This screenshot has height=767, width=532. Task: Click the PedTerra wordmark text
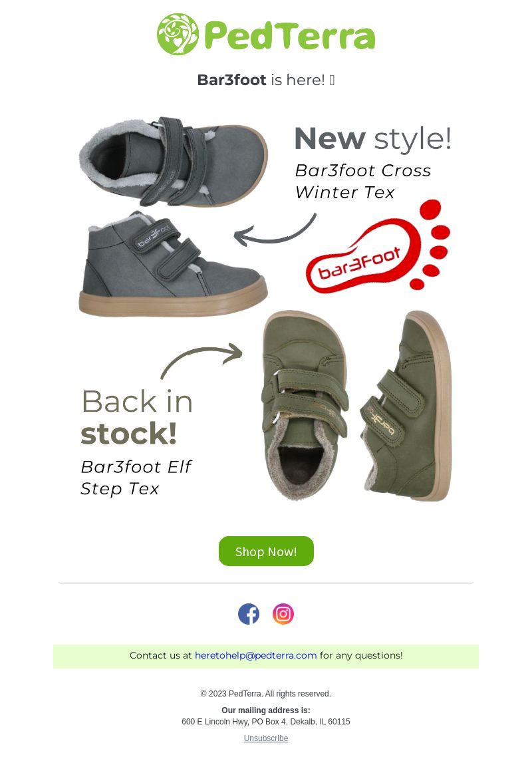pos(289,35)
